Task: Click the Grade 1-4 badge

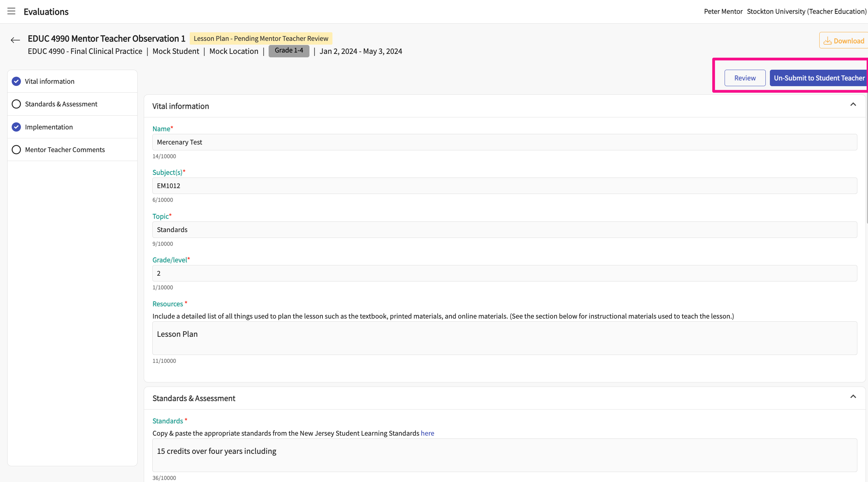Action: tap(289, 51)
